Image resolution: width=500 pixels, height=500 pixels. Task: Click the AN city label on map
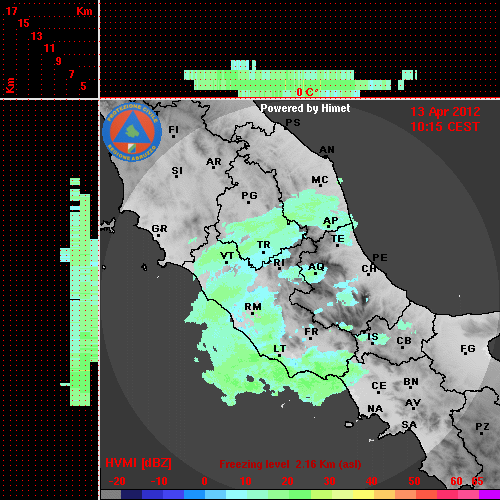click(327, 150)
